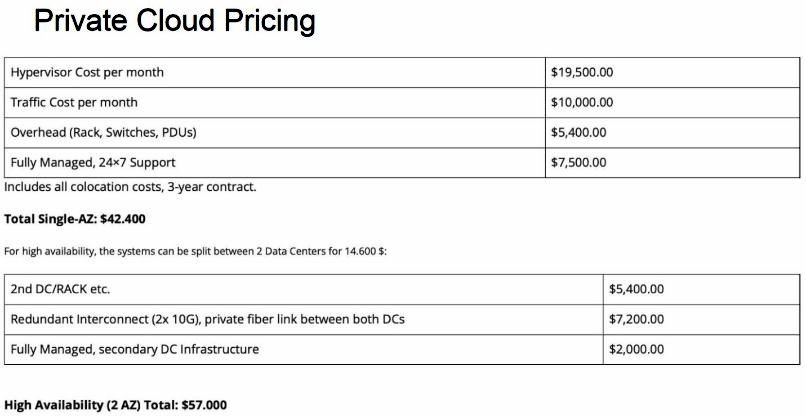Image resolution: width=806 pixels, height=417 pixels.
Task: Select the 'Fully Managed, 24×7 Support' cell
Action: 93,162
